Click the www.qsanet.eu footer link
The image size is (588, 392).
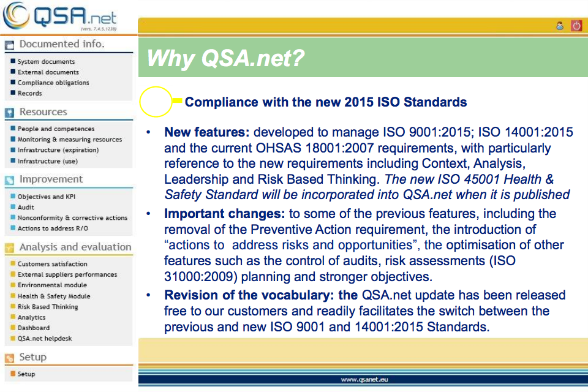click(x=364, y=380)
